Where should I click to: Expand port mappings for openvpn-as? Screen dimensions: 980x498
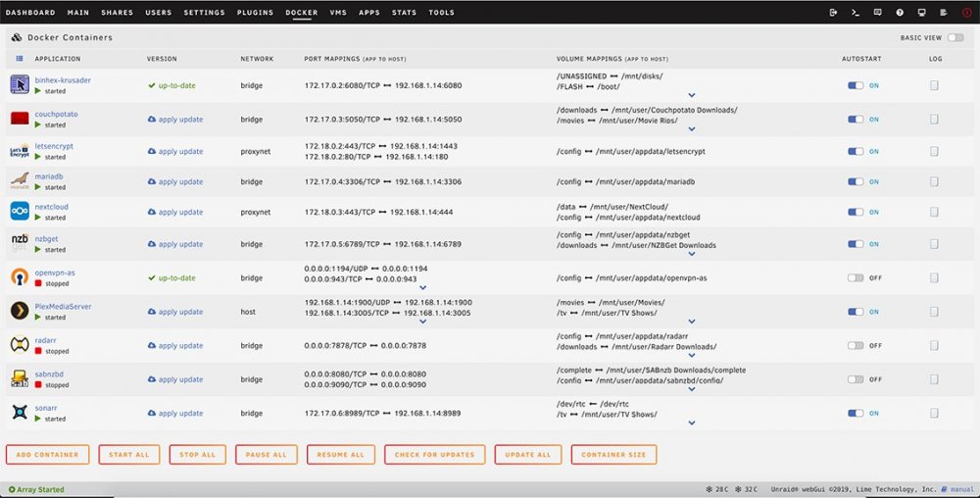point(423,288)
